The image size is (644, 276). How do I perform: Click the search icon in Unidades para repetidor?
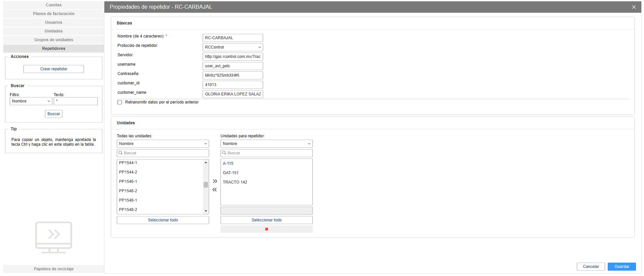coord(224,153)
